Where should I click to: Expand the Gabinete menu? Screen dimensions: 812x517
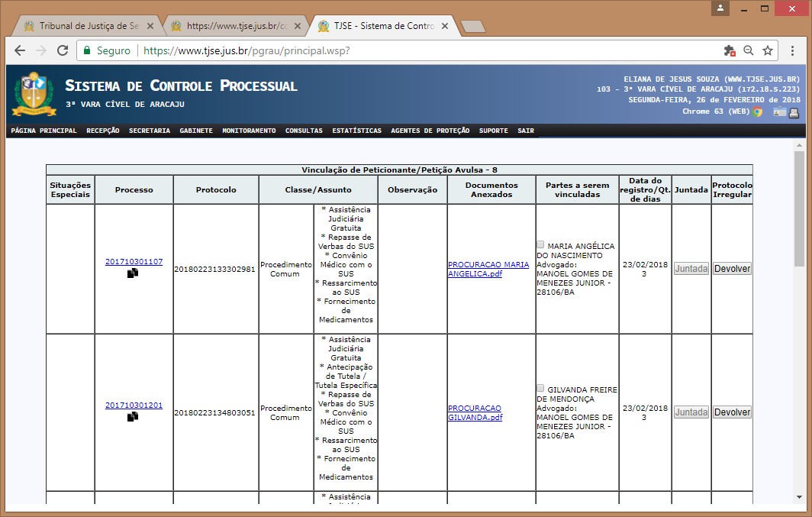[x=196, y=131]
